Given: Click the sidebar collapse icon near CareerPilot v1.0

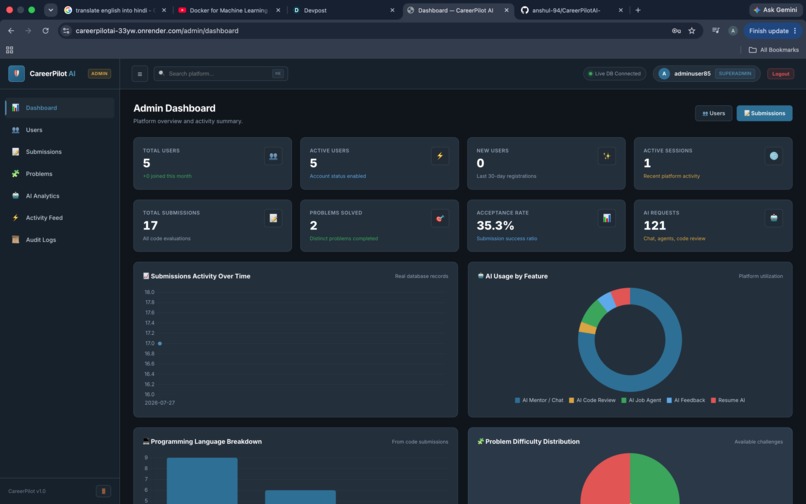Looking at the screenshot, I should [103, 491].
